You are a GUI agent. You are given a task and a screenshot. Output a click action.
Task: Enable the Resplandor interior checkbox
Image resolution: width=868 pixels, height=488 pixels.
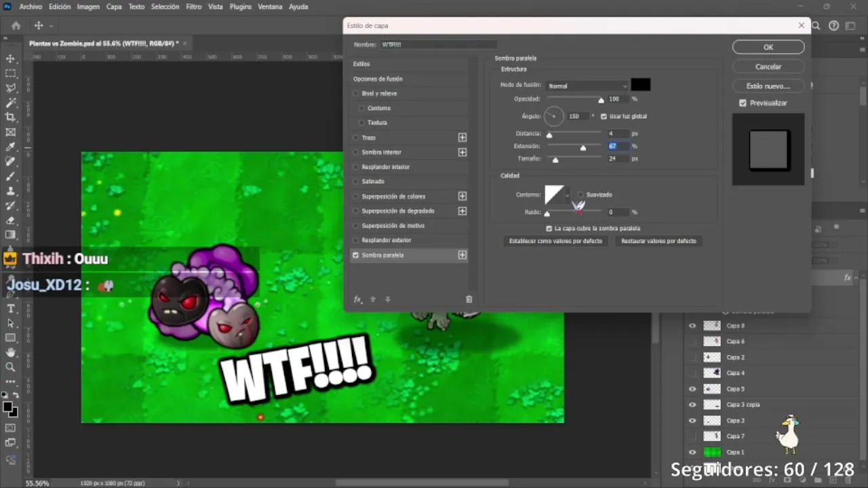356,167
